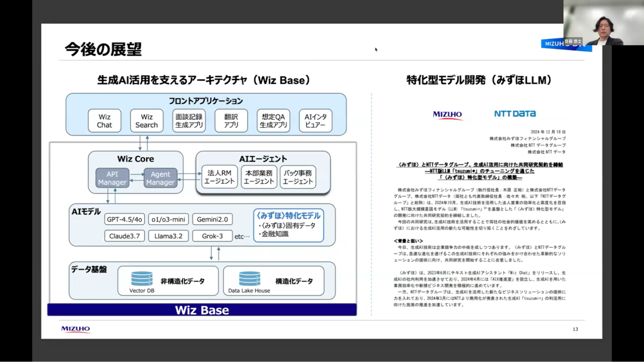Click the Data Lake House database icon
644x362 pixels.
(249, 279)
